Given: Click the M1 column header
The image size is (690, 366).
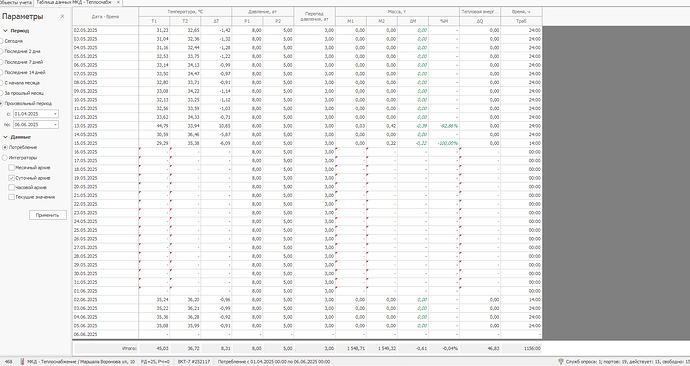Looking at the screenshot, I should click(351, 21).
